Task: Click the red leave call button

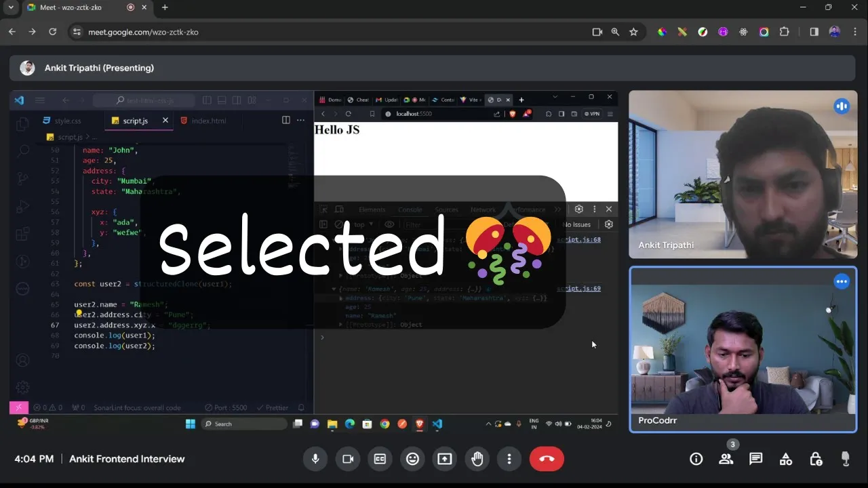Action: (547, 459)
